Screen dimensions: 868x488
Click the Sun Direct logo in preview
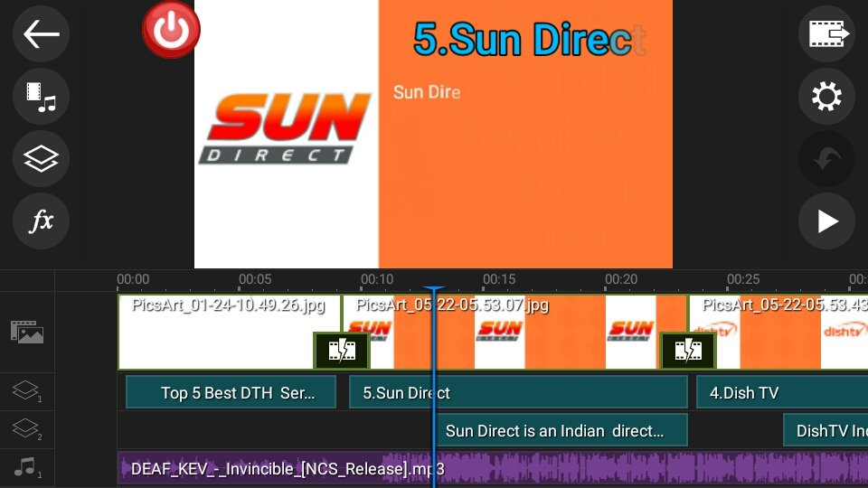tap(285, 128)
